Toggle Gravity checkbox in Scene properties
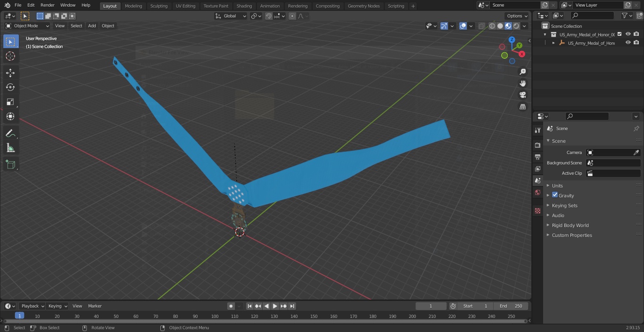Viewport: 644px width, 332px height. coord(555,195)
